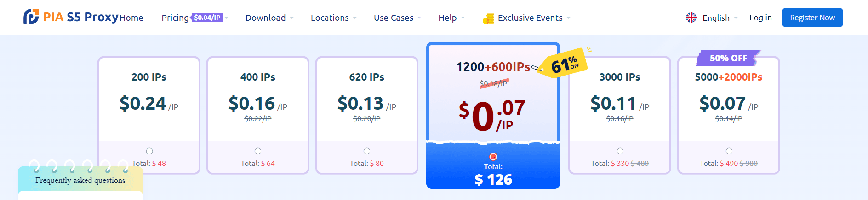Click the Log in link
Viewport: 868px width, 200px height.
click(x=760, y=18)
